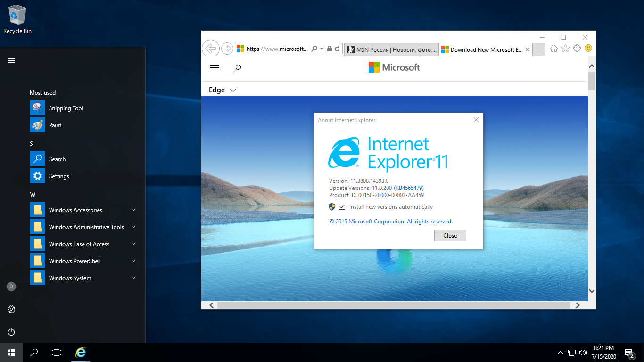Click the IE Back navigation arrow
The image size is (644, 362).
coord(211,49)
